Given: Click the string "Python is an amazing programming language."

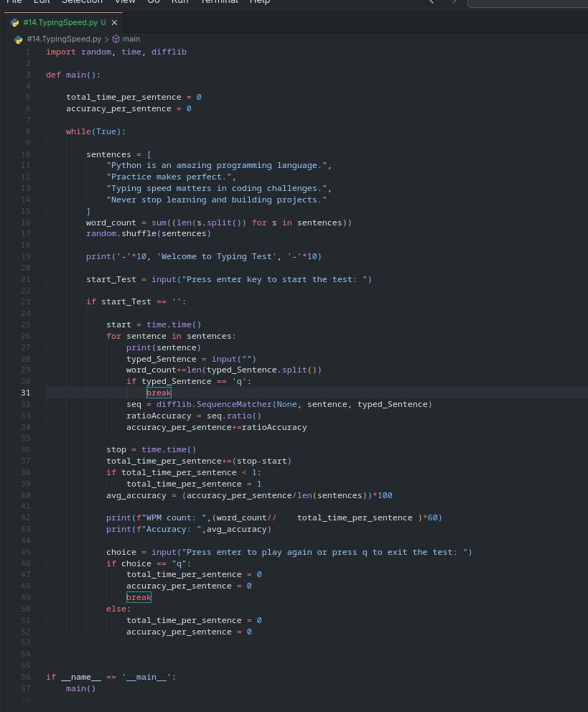Looking at the screenshot, I should point(217,165).
